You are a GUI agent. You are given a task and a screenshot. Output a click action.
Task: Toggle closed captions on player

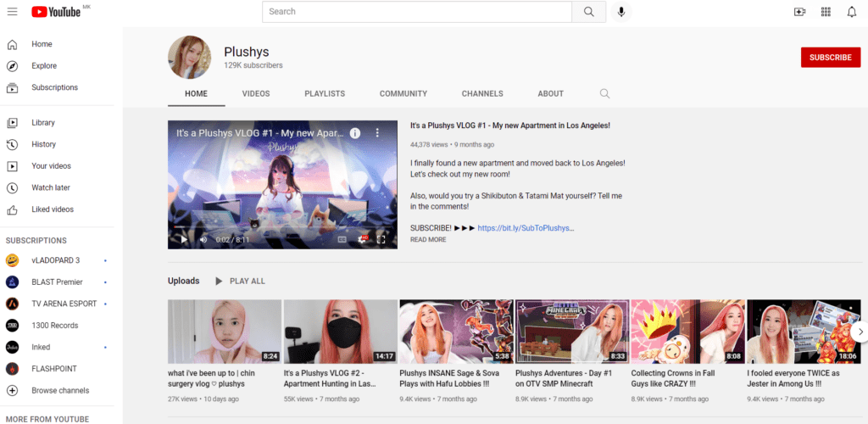[x=342, y=240]
